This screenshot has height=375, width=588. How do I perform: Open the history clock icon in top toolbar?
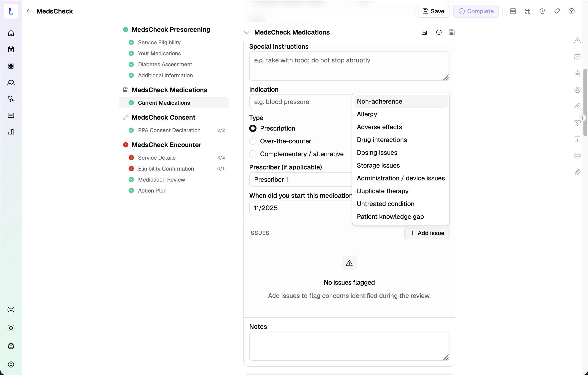click(x=542, y=11)
